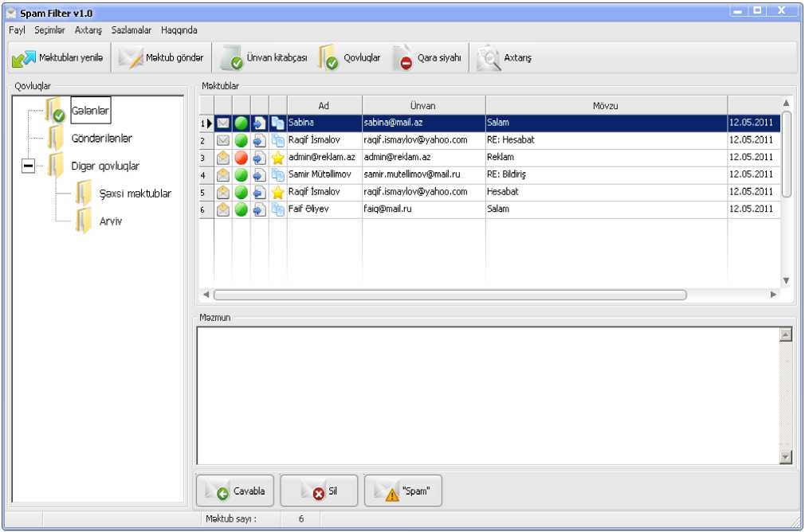
Task: Collapse the Digər qovluqlar tree node
Action: point(29,166)
